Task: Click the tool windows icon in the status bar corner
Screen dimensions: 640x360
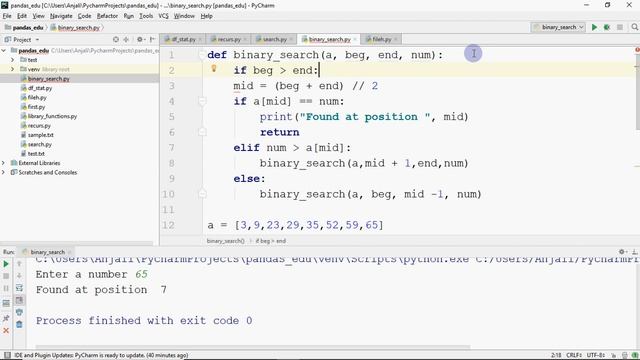Action: (x=7, y=355)
